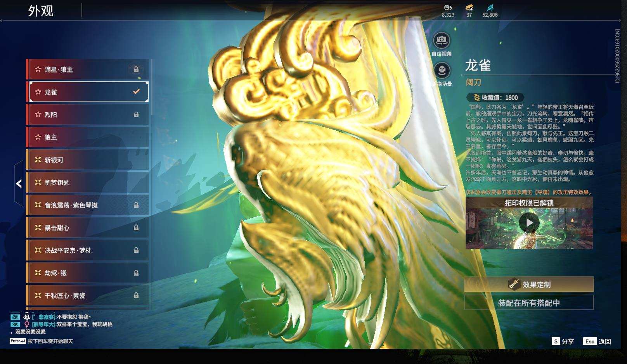Click the star rarity icon beside 烈阳
627x364 pixels.
pos(38,115)
